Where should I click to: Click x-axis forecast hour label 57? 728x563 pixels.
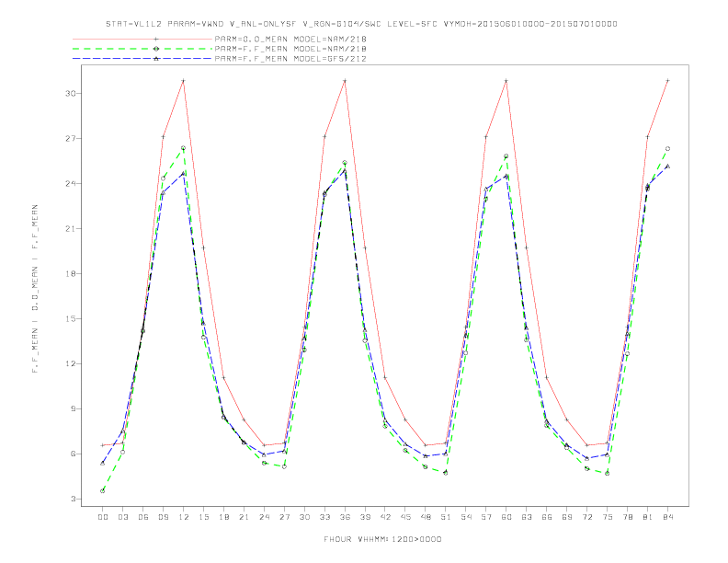click(486, 517)
